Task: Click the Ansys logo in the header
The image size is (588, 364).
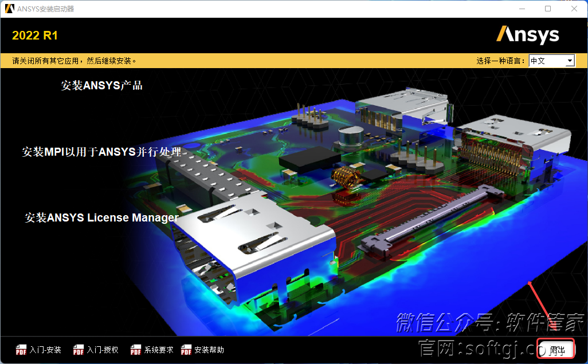Action: click(527, 35)
